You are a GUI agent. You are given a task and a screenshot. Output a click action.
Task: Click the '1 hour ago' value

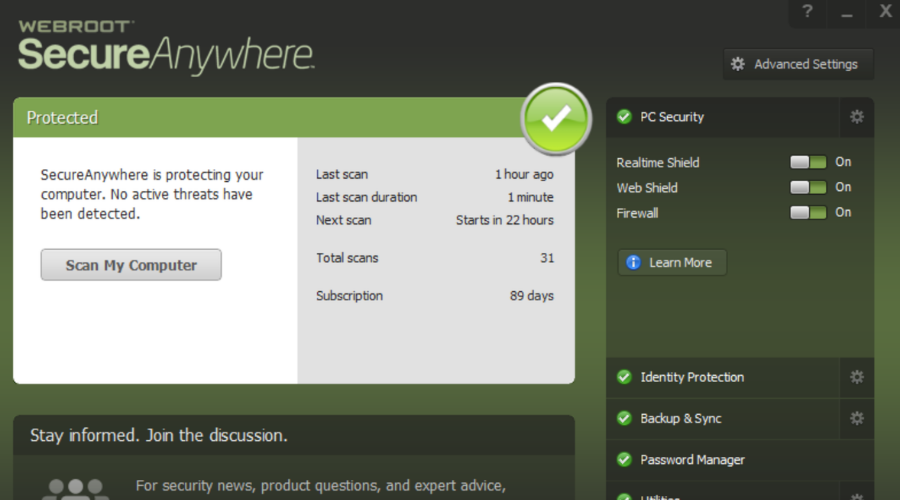[x=524, y=175]
